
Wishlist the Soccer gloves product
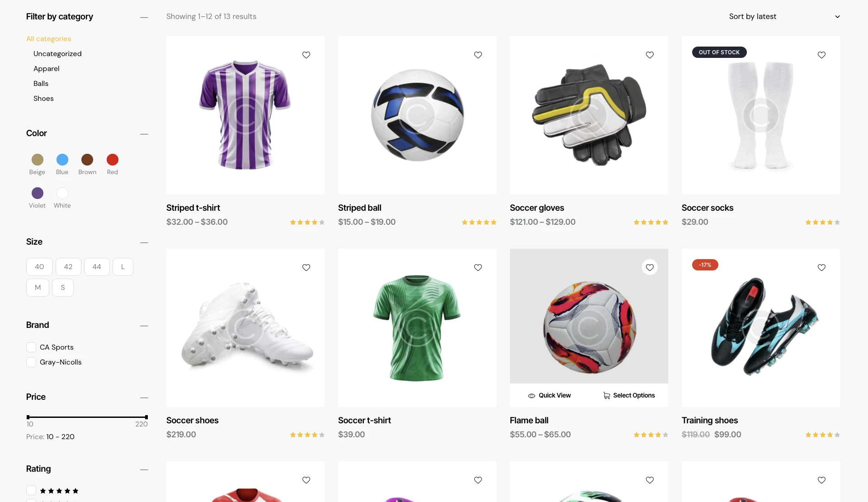(x=650, y=55)
